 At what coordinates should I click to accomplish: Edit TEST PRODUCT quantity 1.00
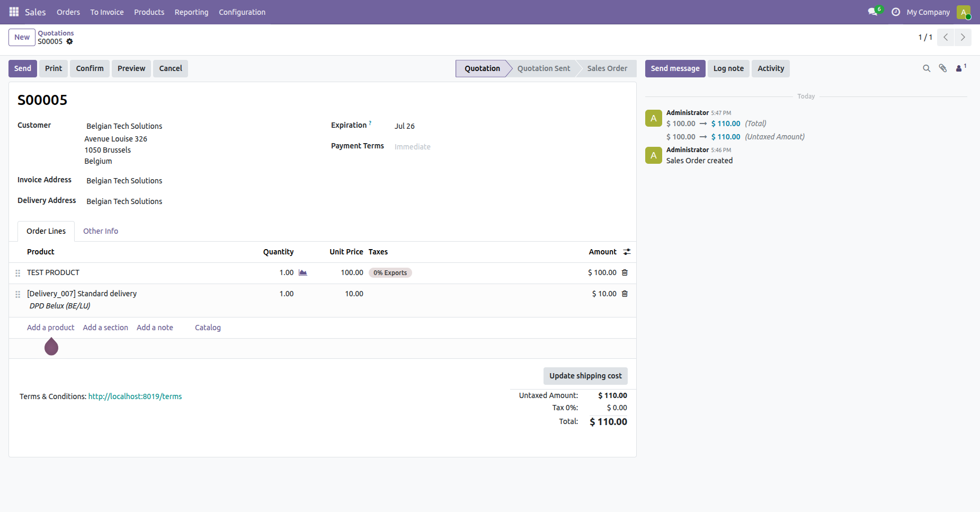tap(286, 272)
